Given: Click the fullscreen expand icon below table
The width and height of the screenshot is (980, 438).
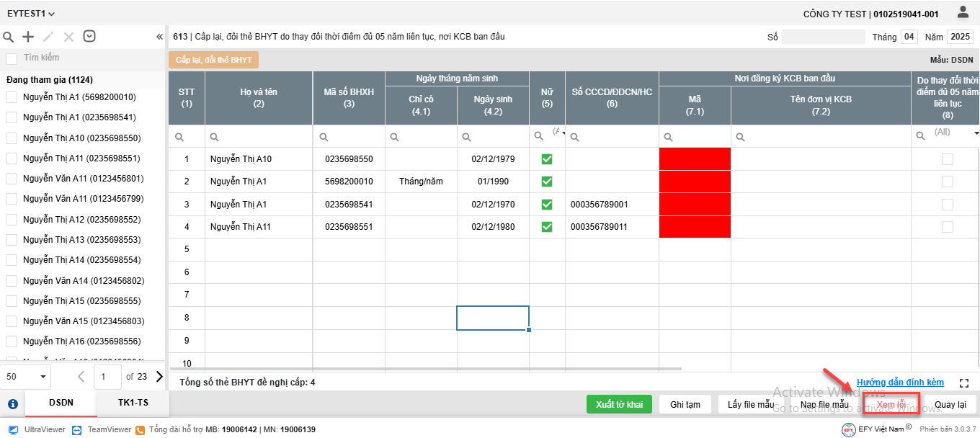Looking at the screenshot, I should (964, 383).
